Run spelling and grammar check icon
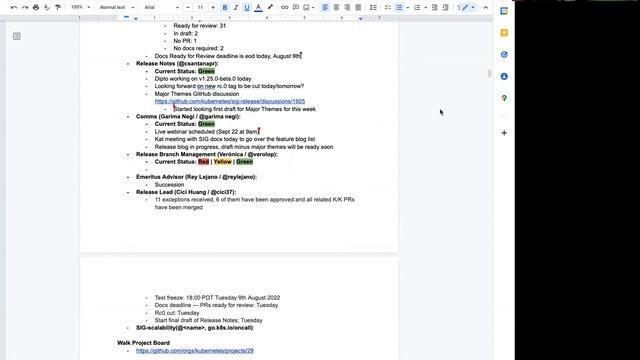This screenshot has width=640, height=360. click(x=47, y=7)
